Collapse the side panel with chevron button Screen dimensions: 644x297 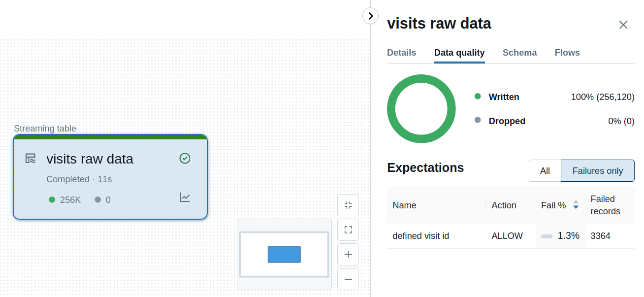(x=371, y=16)
